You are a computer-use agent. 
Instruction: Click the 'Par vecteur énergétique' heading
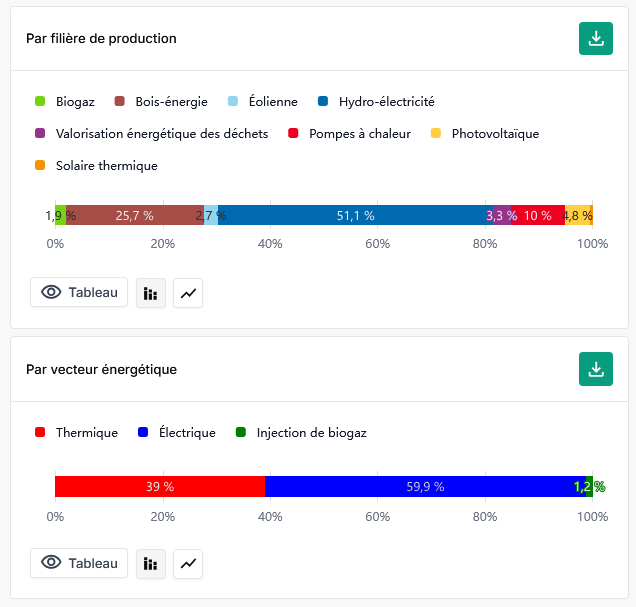pos(101,369)
